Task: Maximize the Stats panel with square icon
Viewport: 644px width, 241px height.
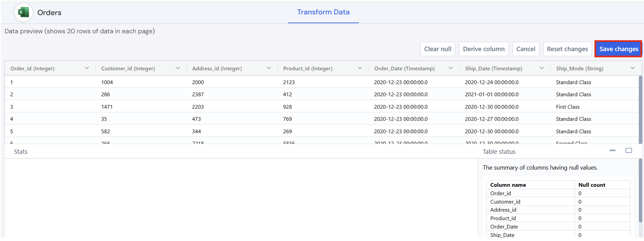Action: [628, 150]
